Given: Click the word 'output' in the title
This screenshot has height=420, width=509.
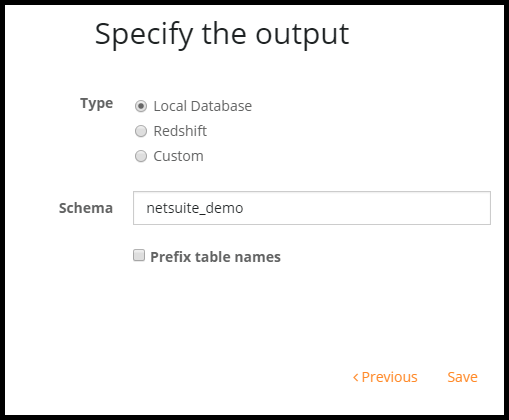Looking at the screenshot, I should tap(302, 35).
